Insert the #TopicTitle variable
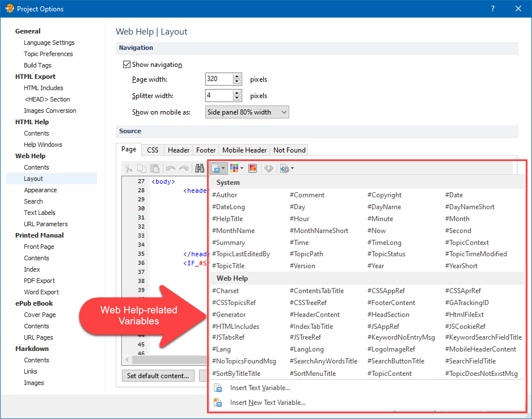The width and height of the screenshot is (532, 419). point(229,266)
